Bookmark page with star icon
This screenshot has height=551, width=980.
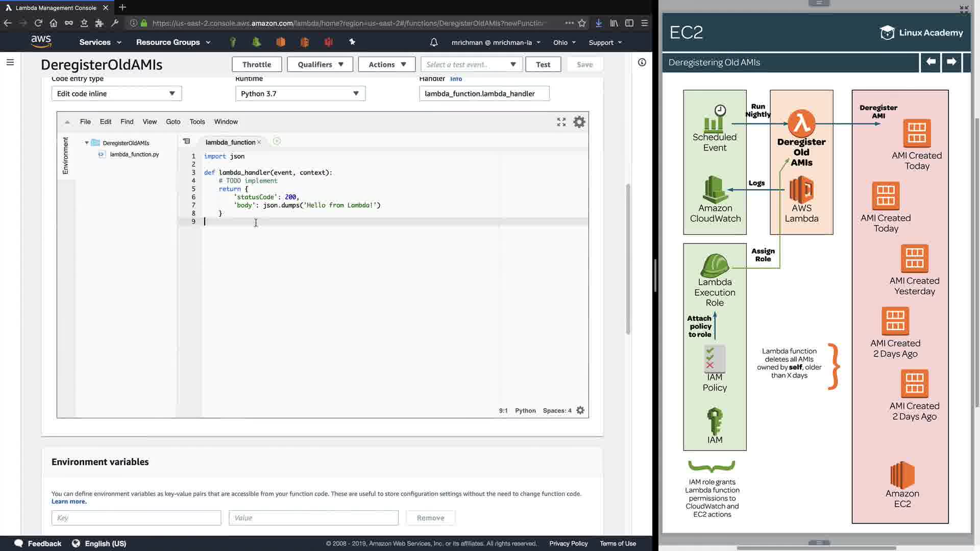(x=582, y=23)
